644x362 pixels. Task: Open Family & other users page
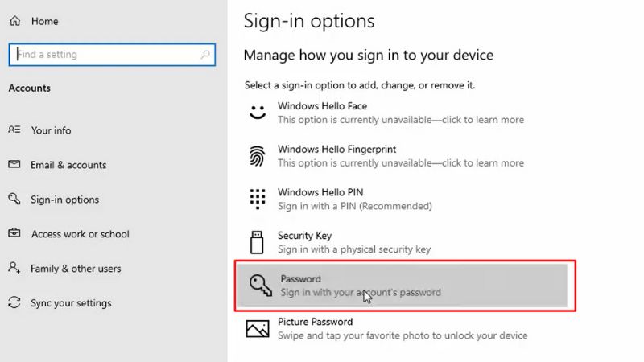coord(76,269)
